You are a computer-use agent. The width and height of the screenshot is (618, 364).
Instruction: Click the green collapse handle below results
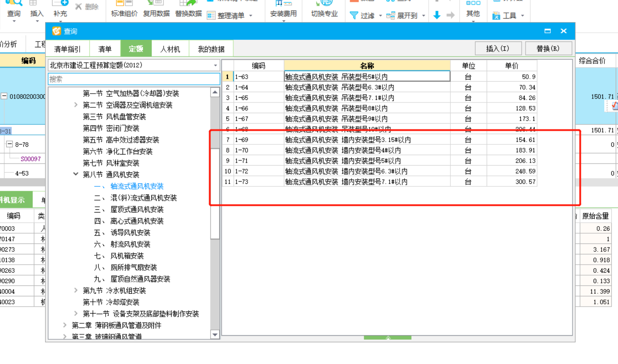point(388,337)
